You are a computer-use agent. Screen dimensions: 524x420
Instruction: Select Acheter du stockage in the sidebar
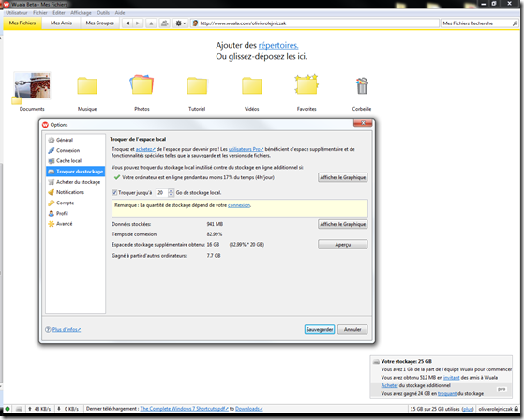[x=75, y=182]
